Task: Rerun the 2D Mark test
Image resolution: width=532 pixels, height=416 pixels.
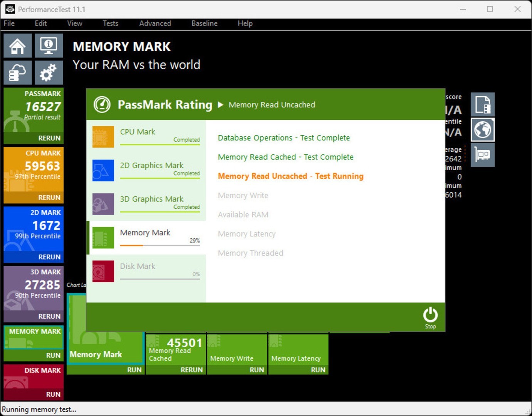Action: coord(49,257)
